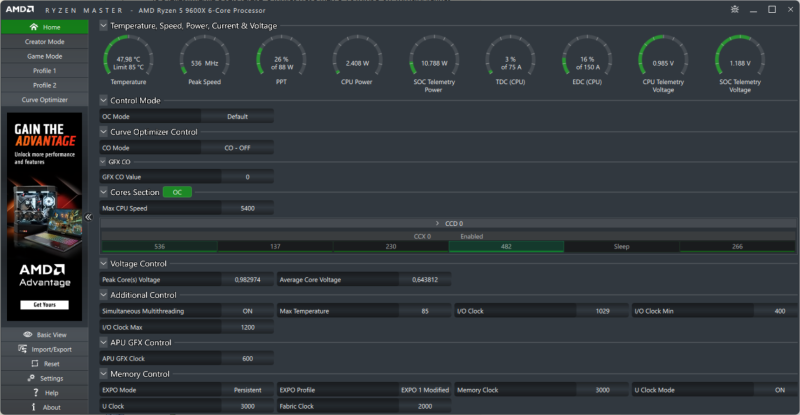This screenshot has height=415, width=800.
Task: Click the Basic View button
Action: tap(44, 335)
